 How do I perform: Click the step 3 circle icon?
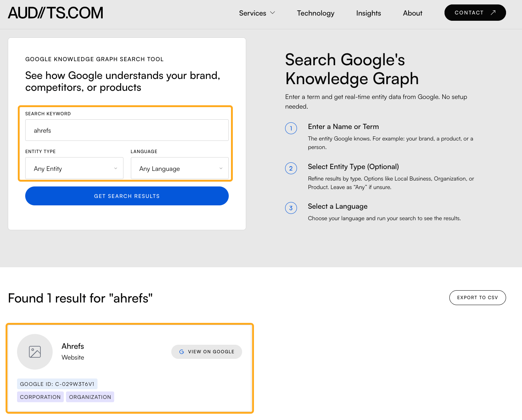click(291, 208)
